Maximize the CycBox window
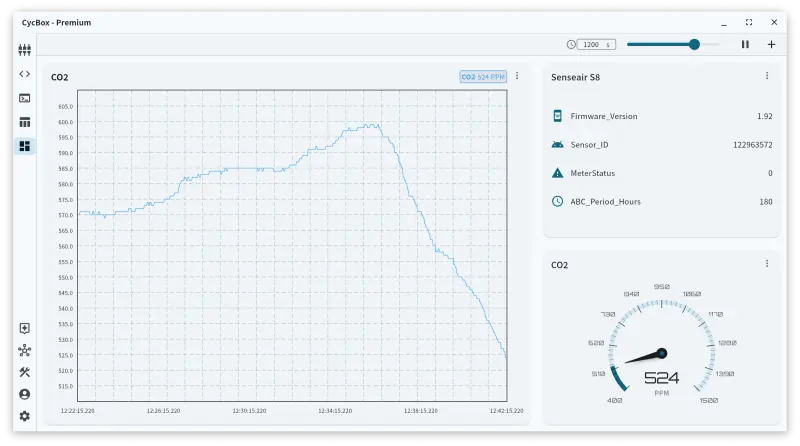Viewport: 800px width, 446px height. (x=748, y=22)
